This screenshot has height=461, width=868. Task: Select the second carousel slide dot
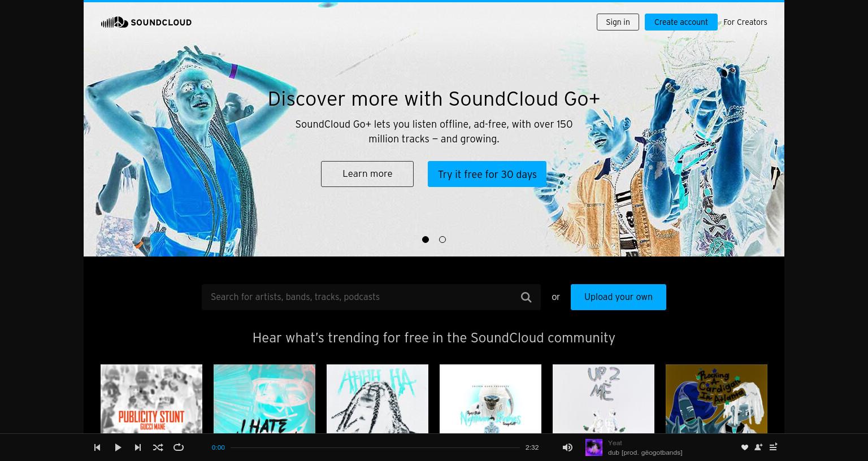click(x=442, y=240)
